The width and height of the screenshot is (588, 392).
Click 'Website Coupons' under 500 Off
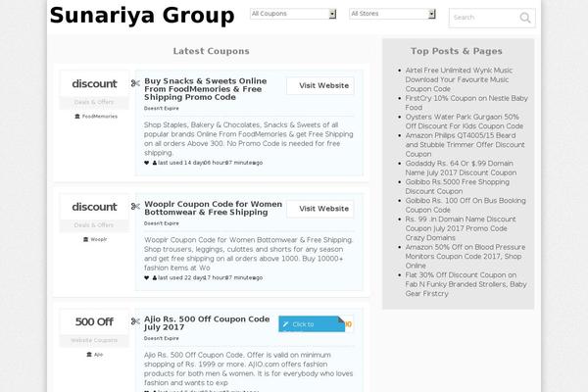point(94,340)
